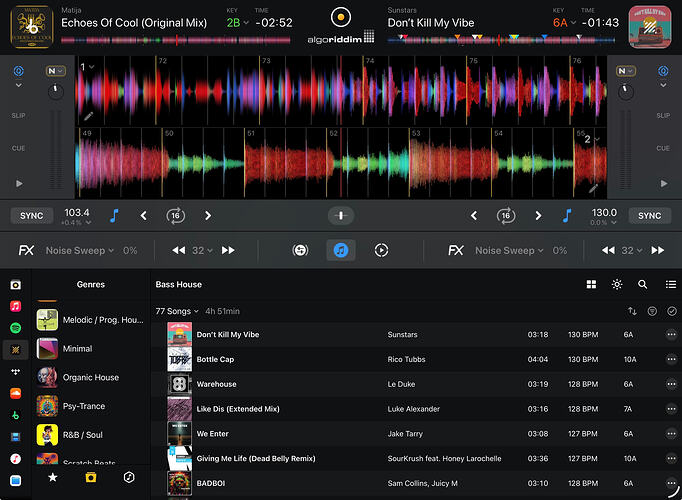Open deck 1 Noise Sweep effect dropdown

(80, 250)
